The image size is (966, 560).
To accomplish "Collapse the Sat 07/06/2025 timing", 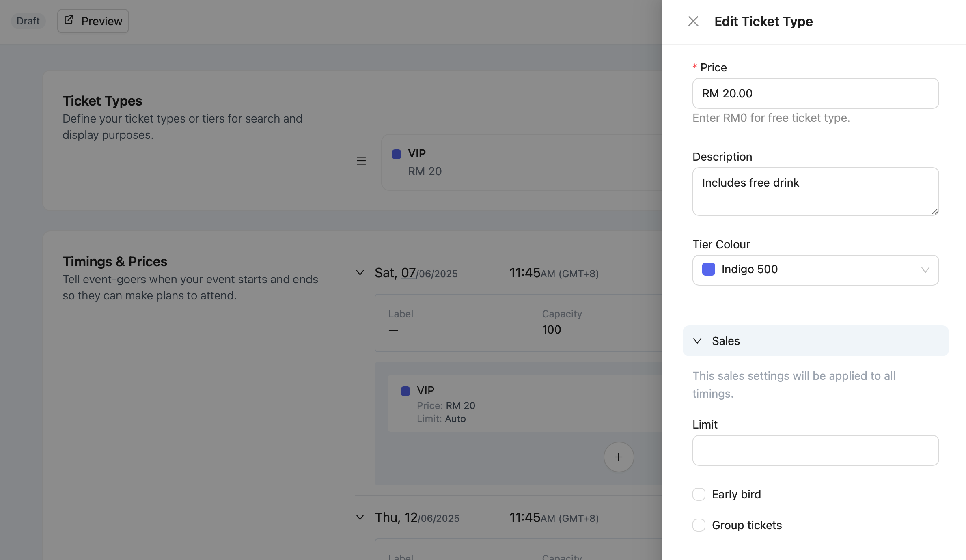I will pyautogui.click(x=360, y=273).
